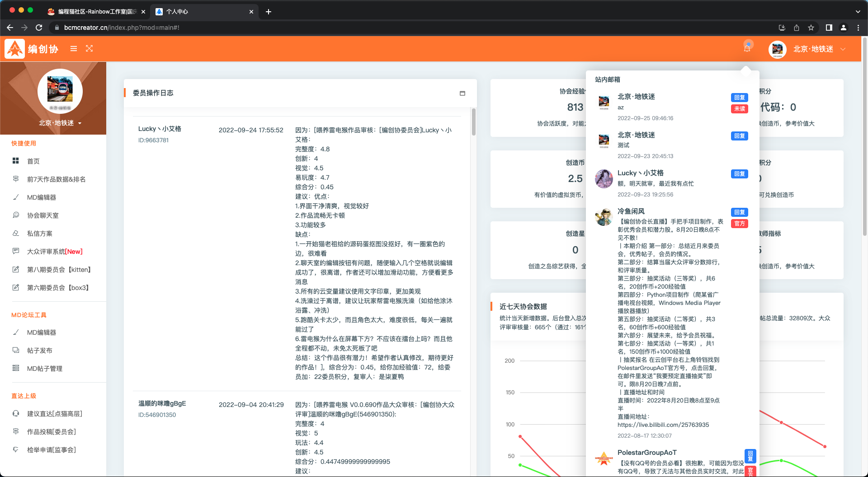The width and height of the screenshot is (868, 477).
Task: Click the 作品投稿[委员会] icon
Action: coord(16,431)
